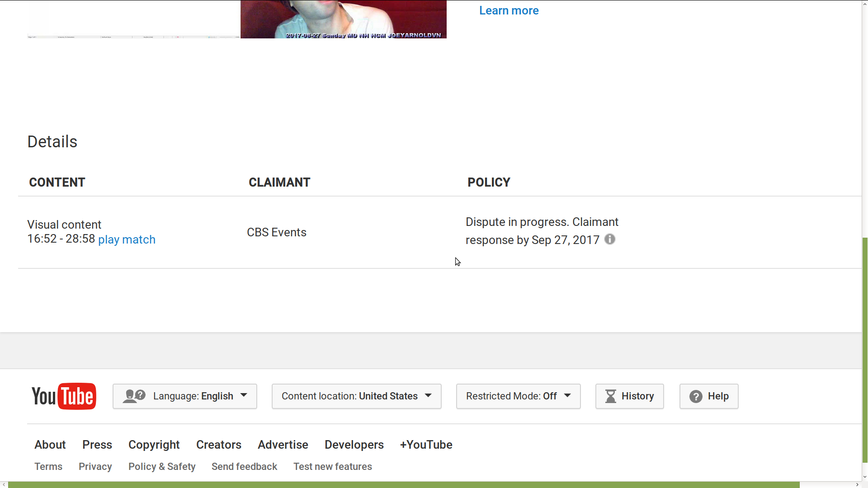Open the +YouTube footer link
The width and height of the screenshot is (868, 488).
tap(426, 445)
